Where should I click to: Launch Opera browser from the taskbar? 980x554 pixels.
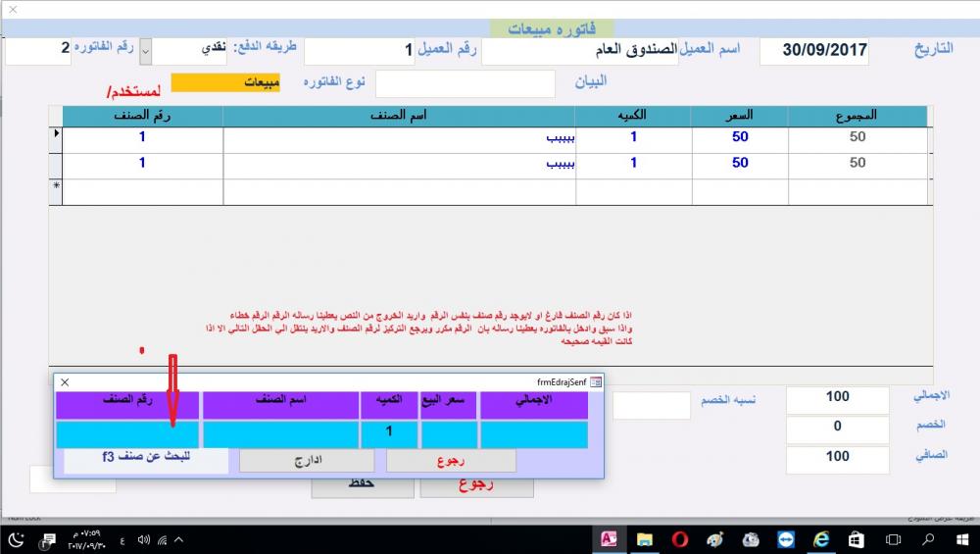pyautogui.click(x=680, y=539)
